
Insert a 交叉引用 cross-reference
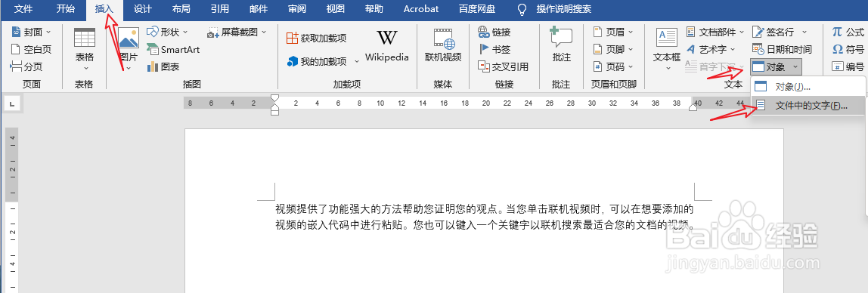pos(503,67)
